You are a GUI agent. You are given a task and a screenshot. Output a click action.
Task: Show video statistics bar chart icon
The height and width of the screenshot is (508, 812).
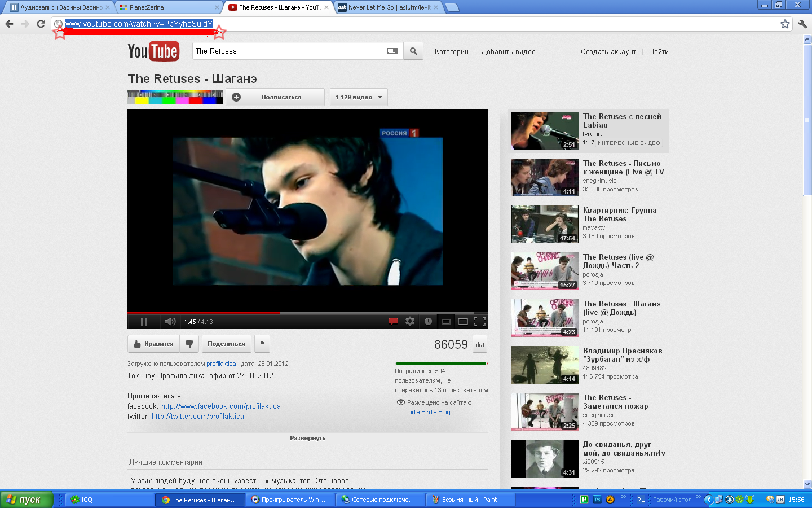480,344
